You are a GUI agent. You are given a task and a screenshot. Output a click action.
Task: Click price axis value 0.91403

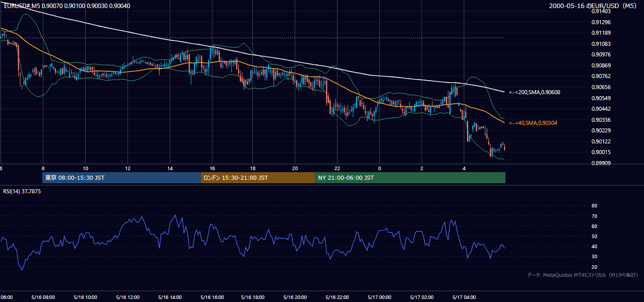point(602,11)
